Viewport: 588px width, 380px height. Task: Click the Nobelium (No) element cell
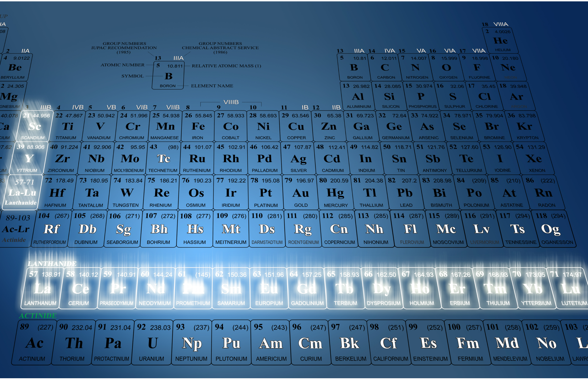pos(547,343)
